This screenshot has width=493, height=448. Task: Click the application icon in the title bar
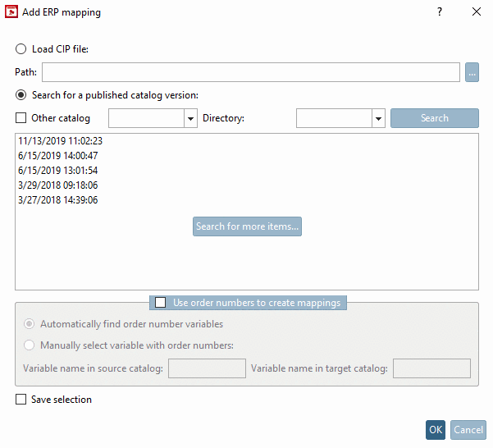pyautogui.click(x=11, y=12)
